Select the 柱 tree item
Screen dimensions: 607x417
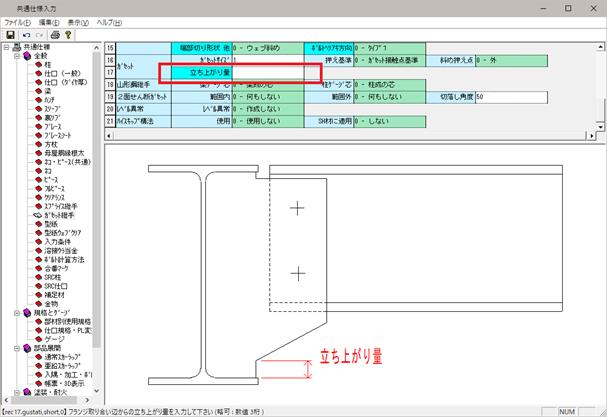pos(48,65)
